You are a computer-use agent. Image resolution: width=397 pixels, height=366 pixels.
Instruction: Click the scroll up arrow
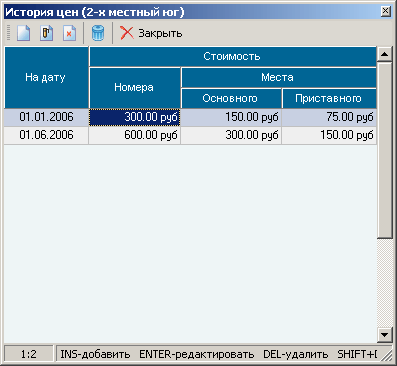tap(385, 54)
